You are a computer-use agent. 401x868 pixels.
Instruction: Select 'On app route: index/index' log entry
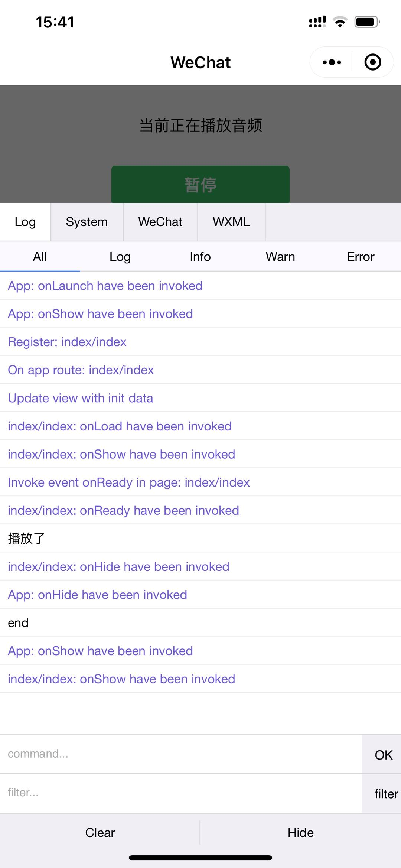coord(200,370)
